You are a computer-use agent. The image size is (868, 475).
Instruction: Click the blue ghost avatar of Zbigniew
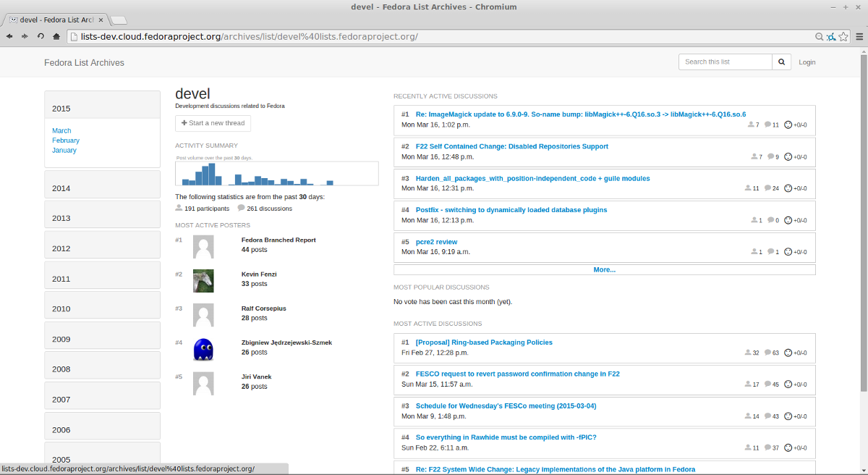click(203, 349)
